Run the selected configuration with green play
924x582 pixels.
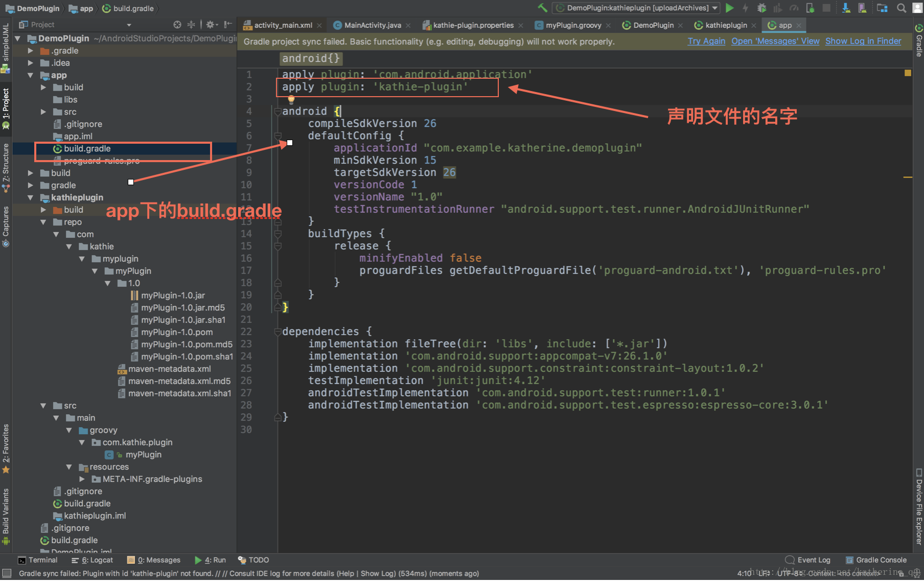(730, 8)
